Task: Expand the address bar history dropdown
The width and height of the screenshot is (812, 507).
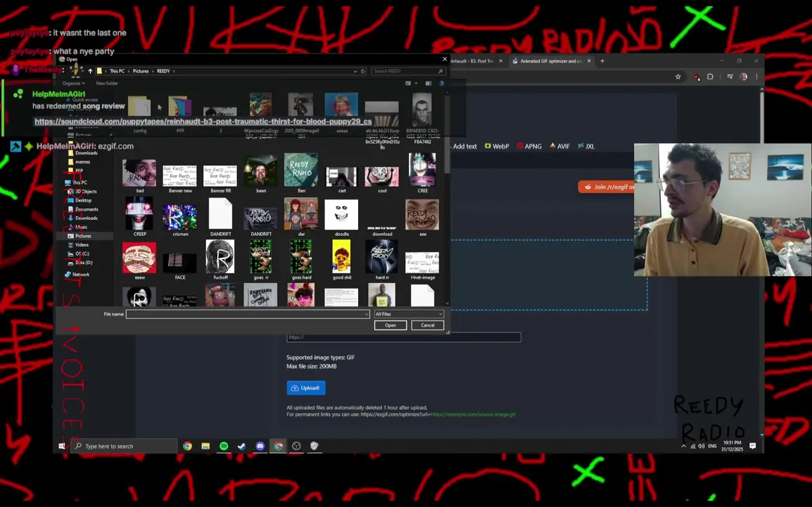Action: pos(355,71)
